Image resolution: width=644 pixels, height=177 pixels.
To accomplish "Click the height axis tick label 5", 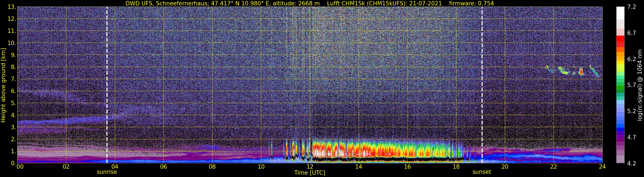I will point(13,103).
